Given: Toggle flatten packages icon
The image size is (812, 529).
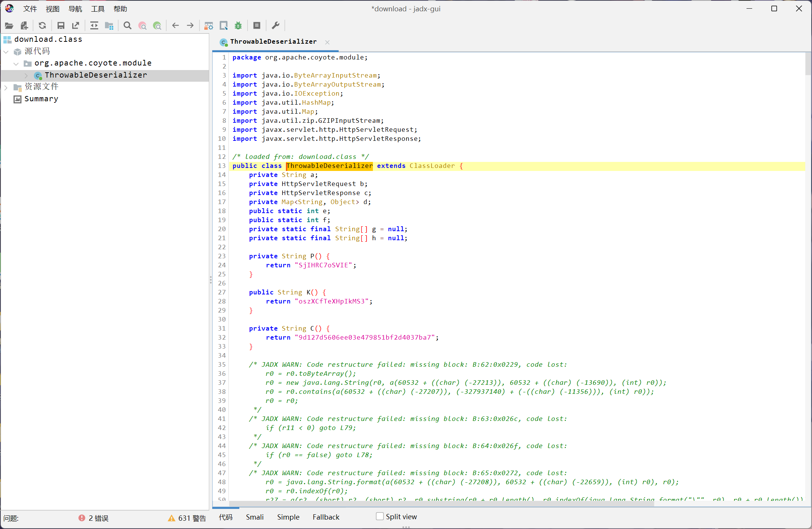Looking at the screenshot, I should 109,26.
